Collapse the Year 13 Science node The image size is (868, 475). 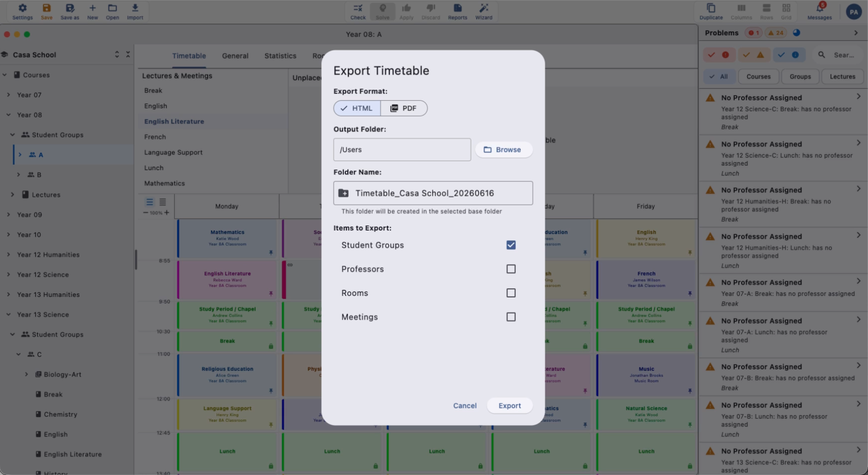tap(8, 315)
